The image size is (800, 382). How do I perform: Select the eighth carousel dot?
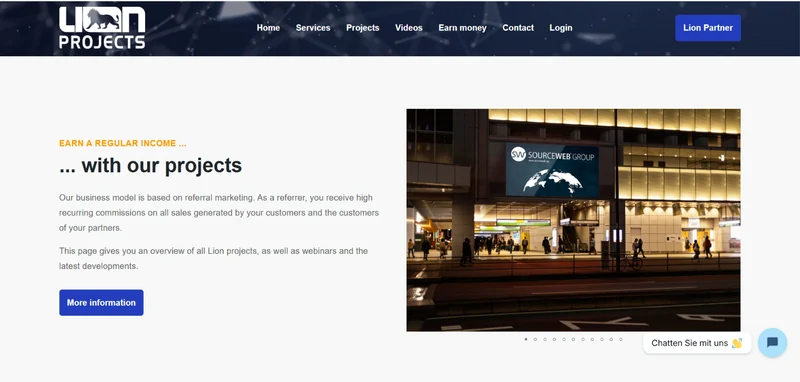tap(592, 339)
